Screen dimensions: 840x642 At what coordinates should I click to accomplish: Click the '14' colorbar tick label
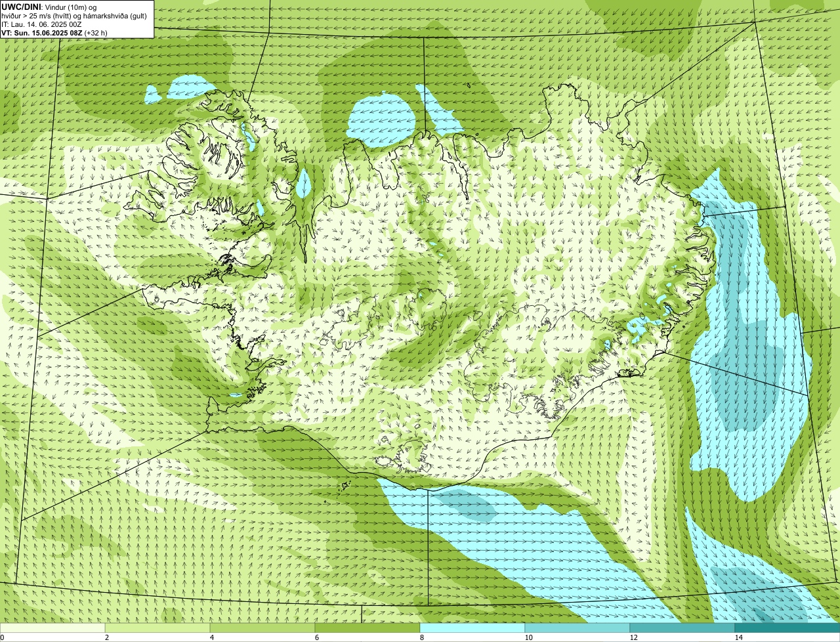point(738,637)
